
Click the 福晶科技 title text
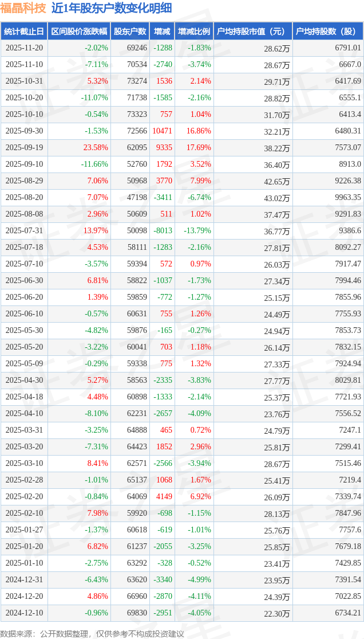23,9
